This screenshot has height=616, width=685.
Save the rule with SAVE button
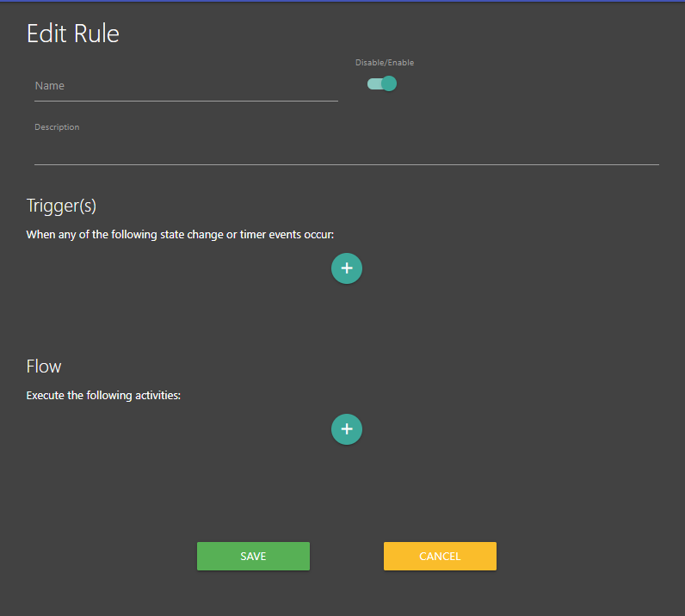(x=253, y=556)
